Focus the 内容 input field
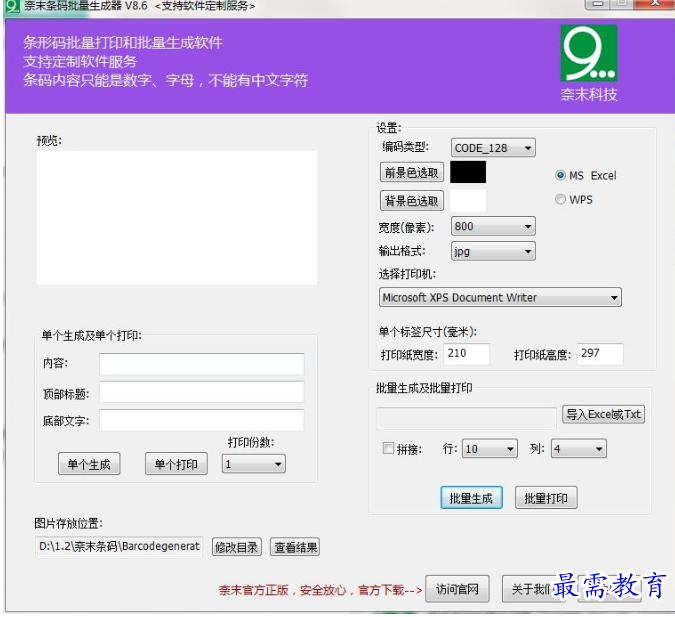The height and width of the screenshot is (617, 675). (x=201, y=364)
